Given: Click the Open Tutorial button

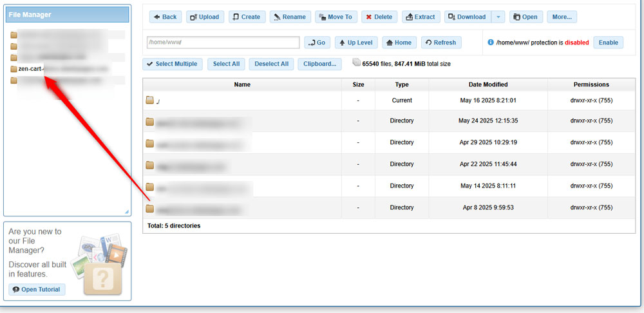Looking at the screenshot, I should (x=37, y=289).
